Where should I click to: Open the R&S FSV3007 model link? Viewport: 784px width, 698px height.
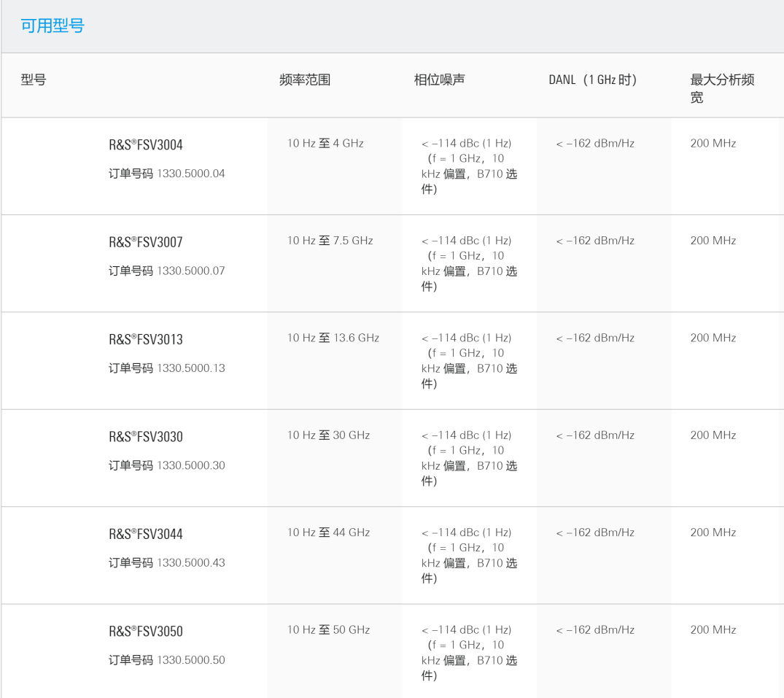click(x=146, y=242)
